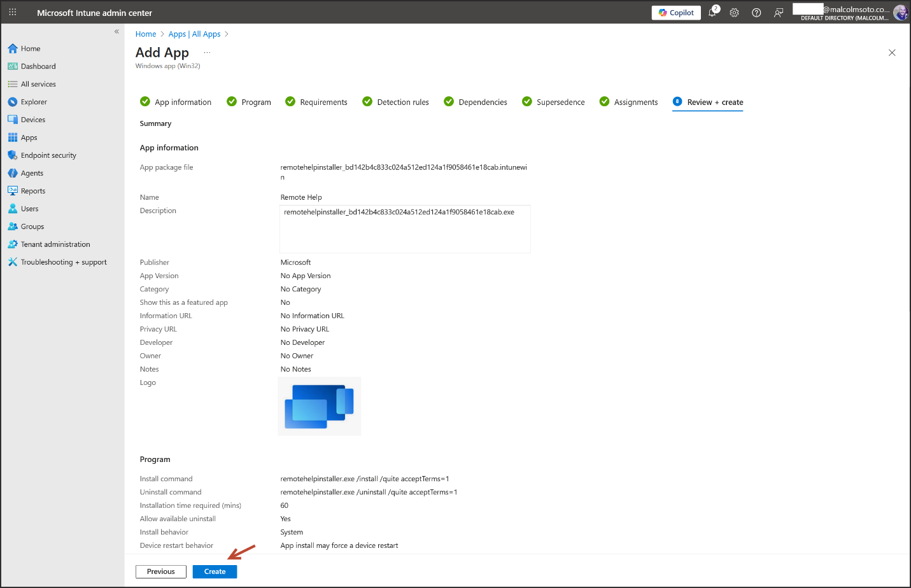
Task: Click the feedback person icon
Action: coord(778,13)
